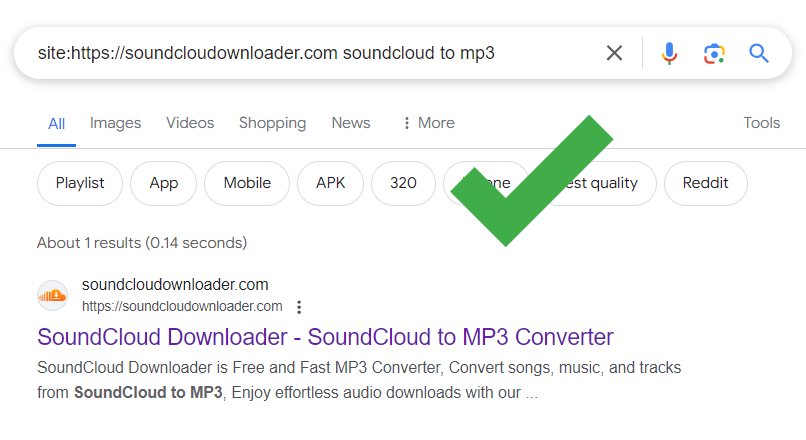The height and width of the screenshot is (440, 806).
Task: Open Google Lens image search icon
Action: (x=713, y=53)
